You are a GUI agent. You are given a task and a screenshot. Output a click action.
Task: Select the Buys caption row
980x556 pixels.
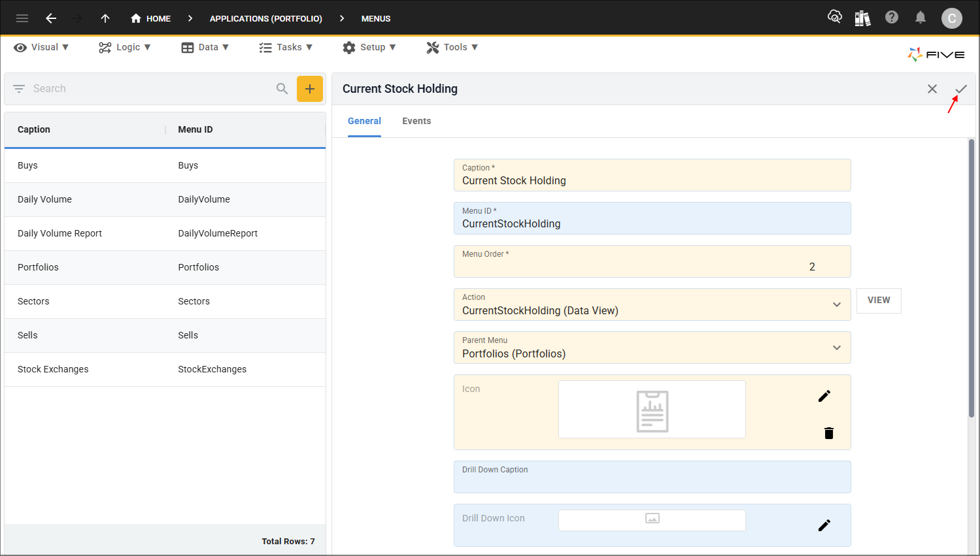[165, 165]
